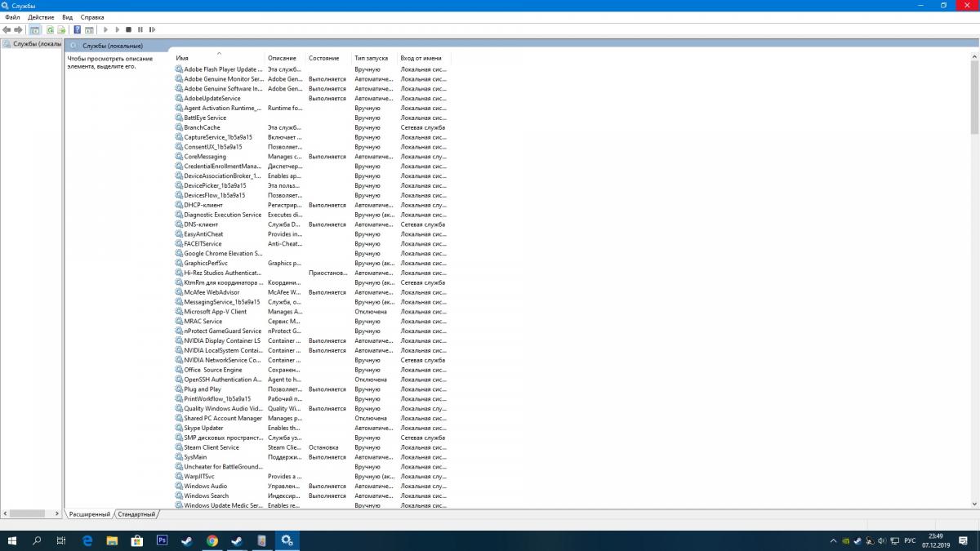Stop the service with the square icon
Image resolution: width=980 pixels, height=551 pixels.
[128, 29]
